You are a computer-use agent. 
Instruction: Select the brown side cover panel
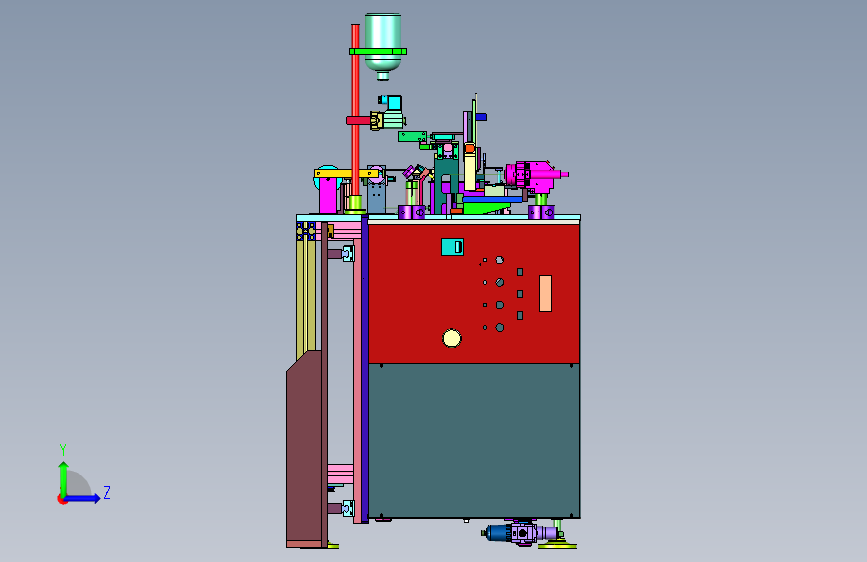(304, 448)
